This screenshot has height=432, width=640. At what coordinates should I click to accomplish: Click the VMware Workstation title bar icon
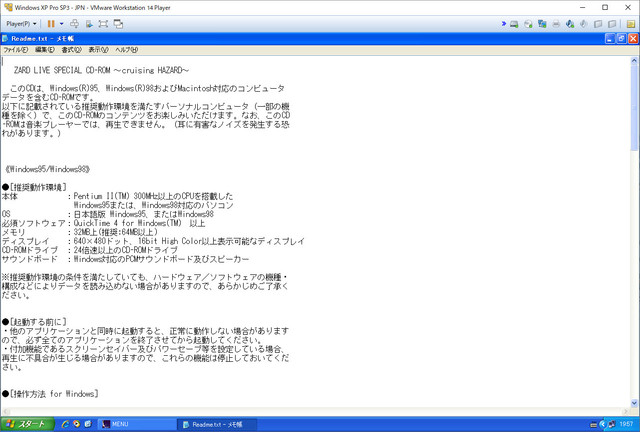tap(8, 7)
